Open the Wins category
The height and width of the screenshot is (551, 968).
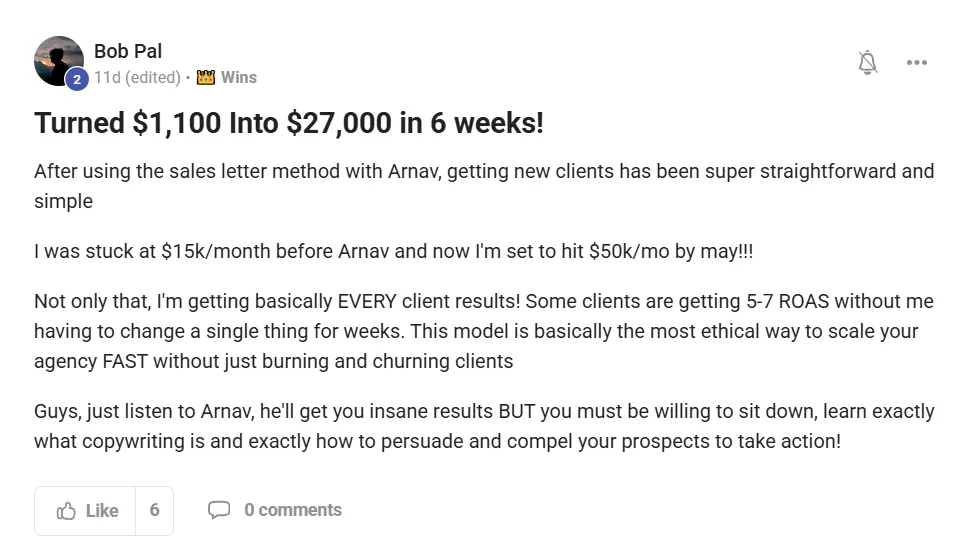(238, 77)
